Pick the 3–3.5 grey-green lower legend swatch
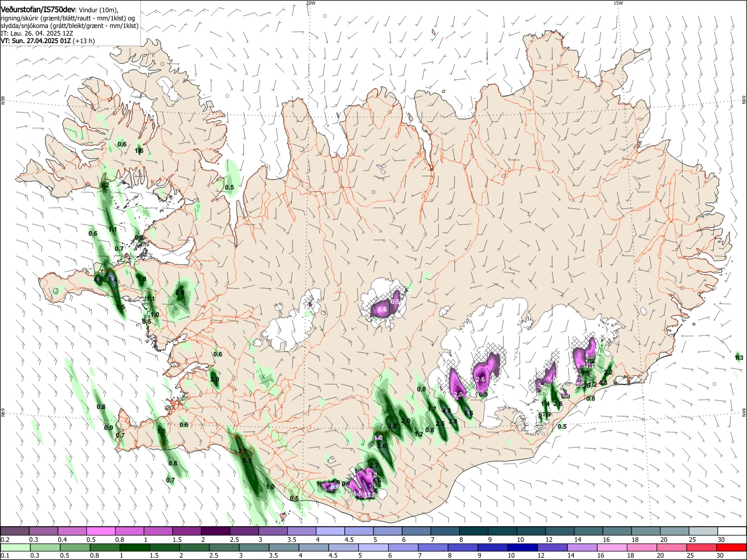747x560 pixels. tap(254, 548)
